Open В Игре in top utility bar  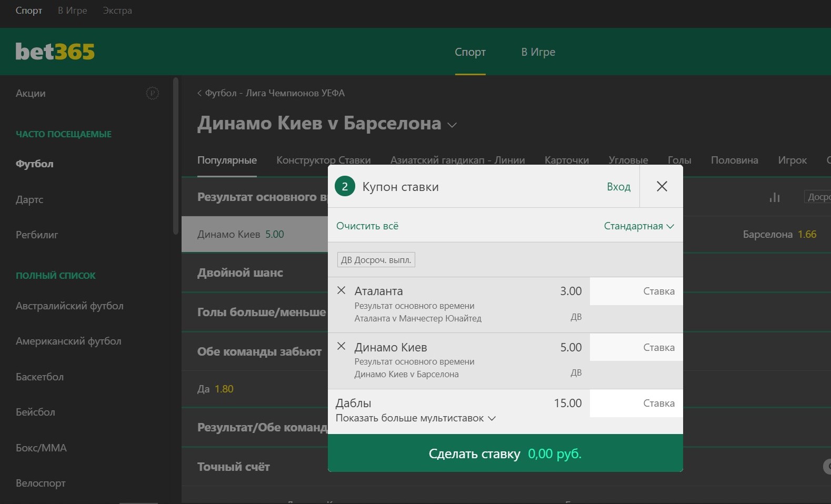coord(73,11)
